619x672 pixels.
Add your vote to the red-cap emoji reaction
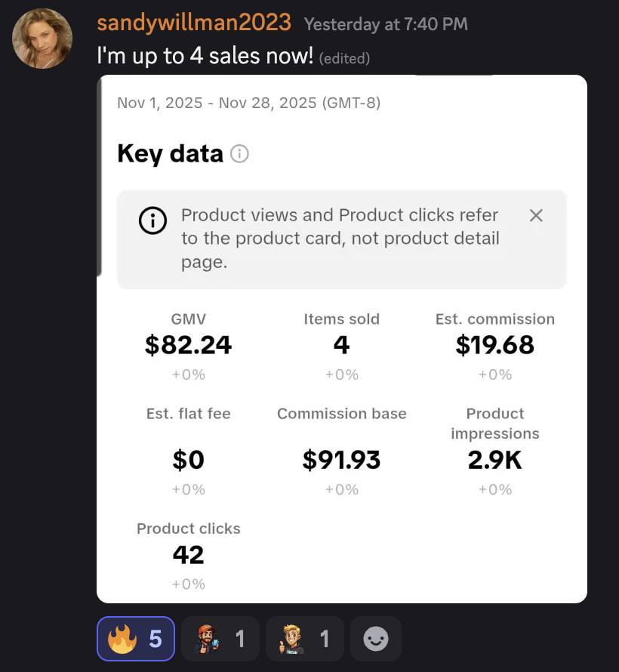[220, 638]
